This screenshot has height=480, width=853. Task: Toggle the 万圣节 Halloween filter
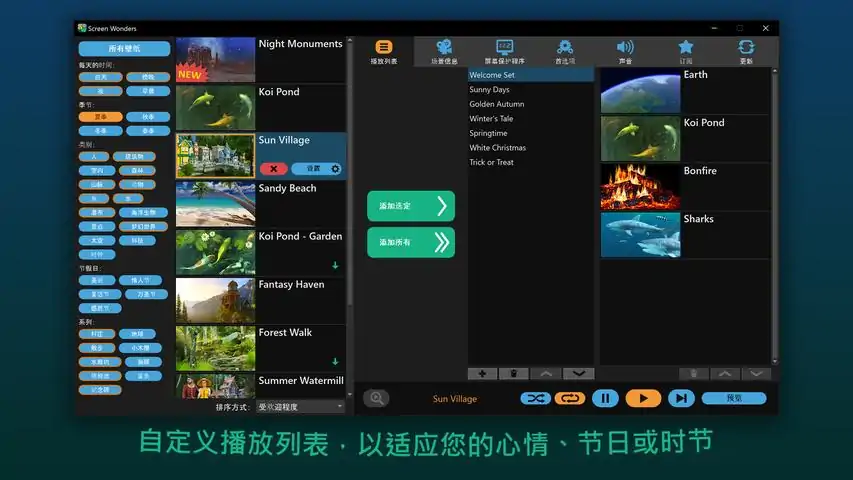click(x=146, y=294)
